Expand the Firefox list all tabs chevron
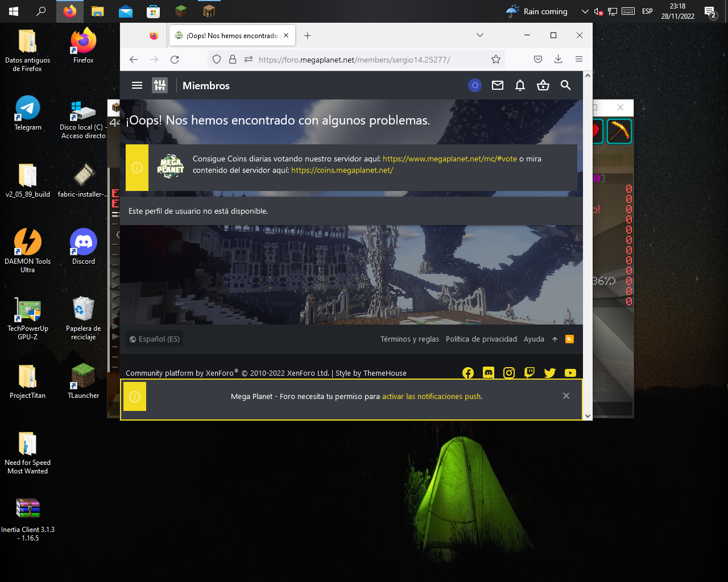This screenshot has width=728, height=582. (x=480, y=35)
